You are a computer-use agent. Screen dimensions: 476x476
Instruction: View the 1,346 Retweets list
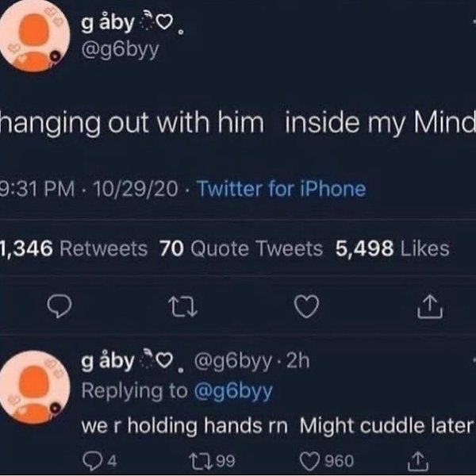pos(74,248)
